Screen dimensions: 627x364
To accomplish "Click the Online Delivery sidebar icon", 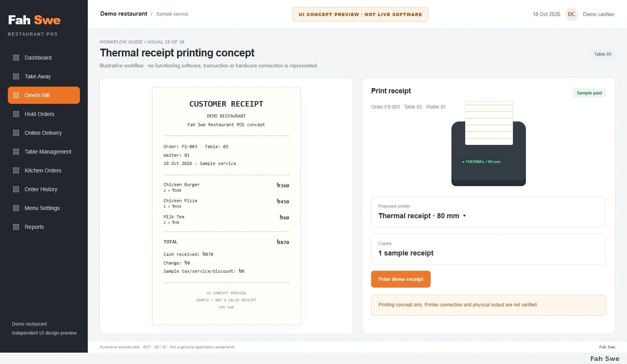I will coord(16,133).
